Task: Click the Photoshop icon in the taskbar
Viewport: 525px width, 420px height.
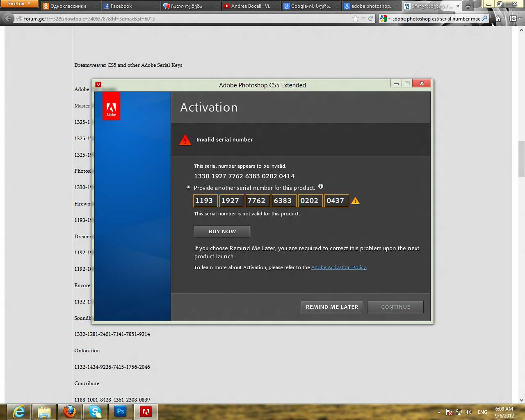Action: click(x=120, y=411)
